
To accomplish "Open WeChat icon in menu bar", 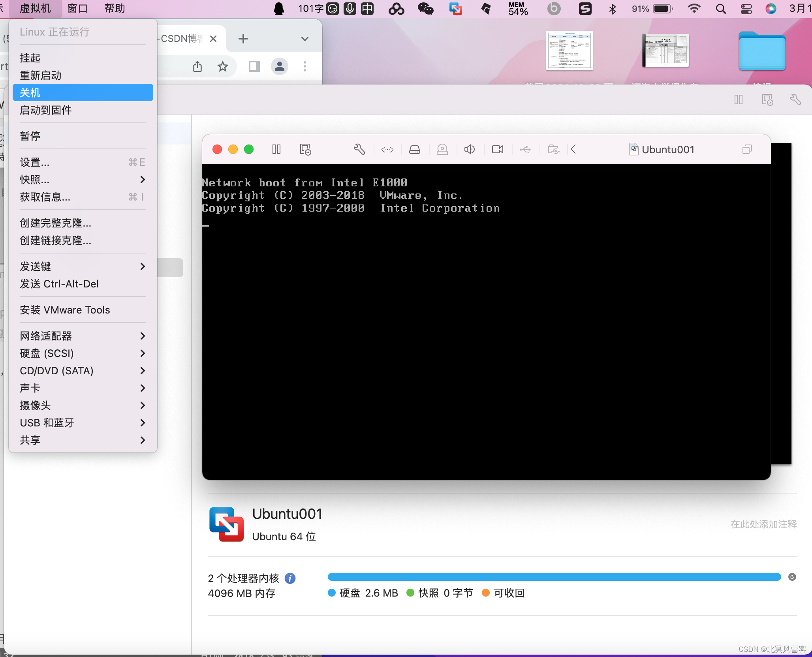I will (x=425, y=8).
